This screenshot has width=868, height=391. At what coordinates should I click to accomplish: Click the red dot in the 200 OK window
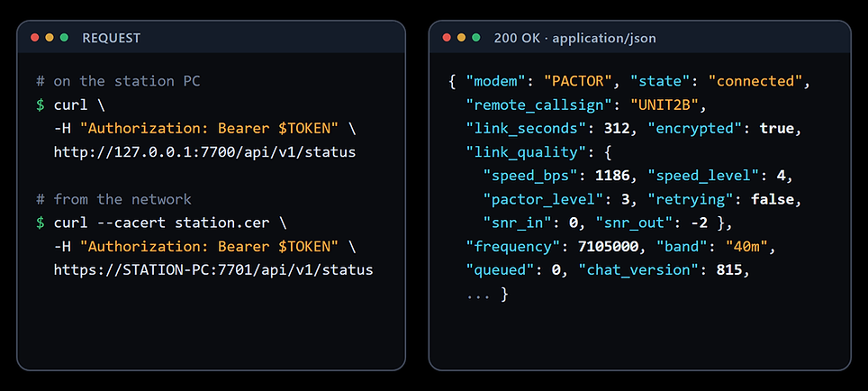pos(447,38)
